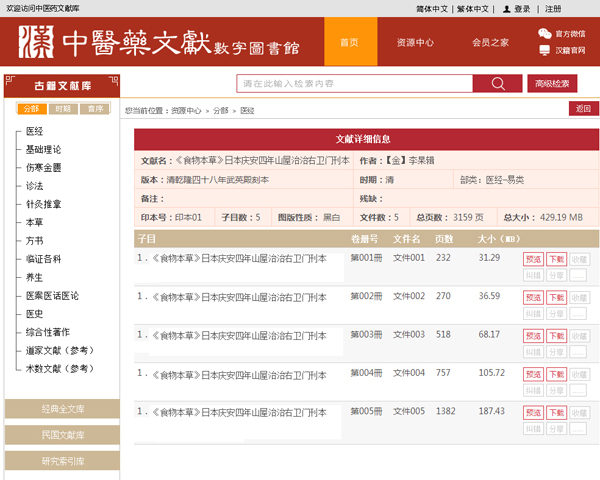Open the 针灸推拿 category in the tree

pyautogui.click(x=43, y=204)
